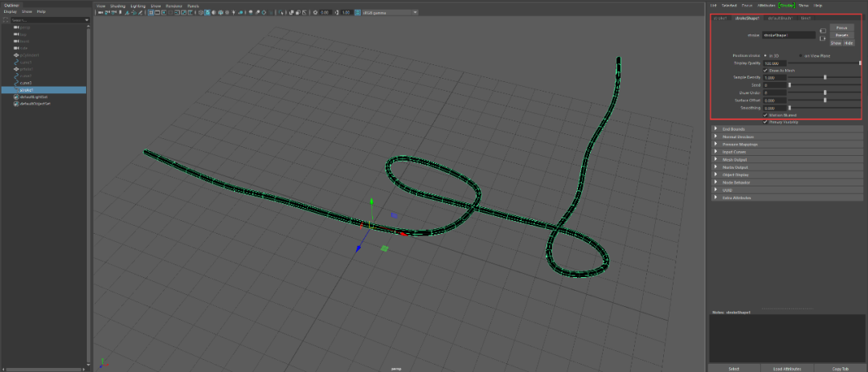The width and height of the screenshot is (868, 372).
Task: Click the Presets button
Action: [x=841, y=35]
